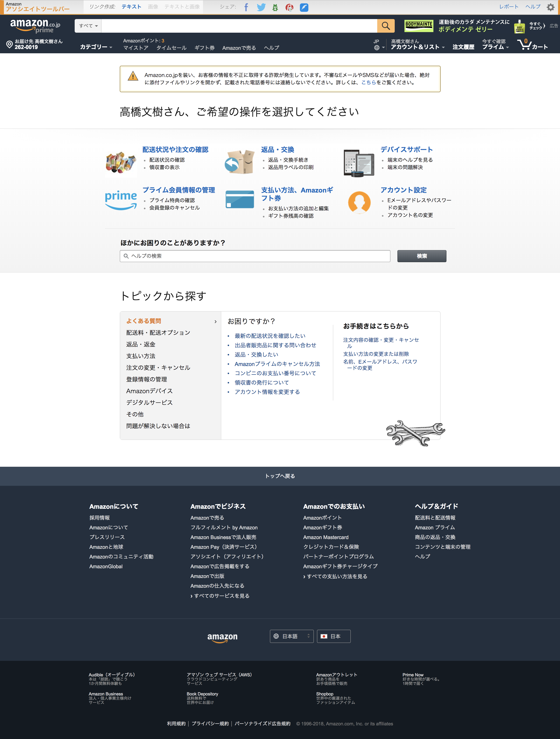The image size is (560, 739).
Task: Click the returns box icon
Action: pos(240,162)
